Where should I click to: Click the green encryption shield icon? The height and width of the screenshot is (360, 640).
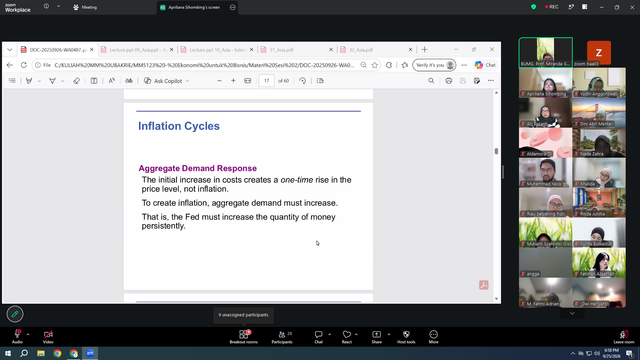[533, 7]
